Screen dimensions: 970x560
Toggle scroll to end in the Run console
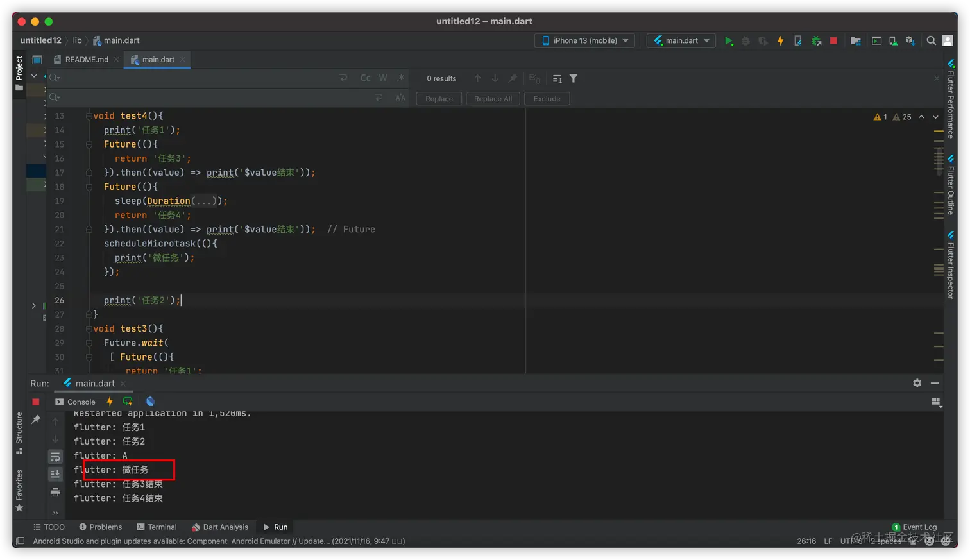[x=55, y=474]
